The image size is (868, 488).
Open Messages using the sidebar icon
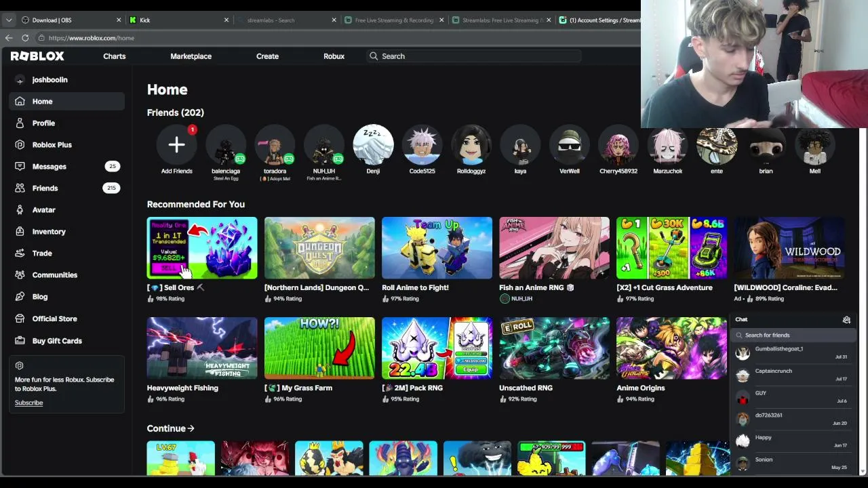point(20,167)
